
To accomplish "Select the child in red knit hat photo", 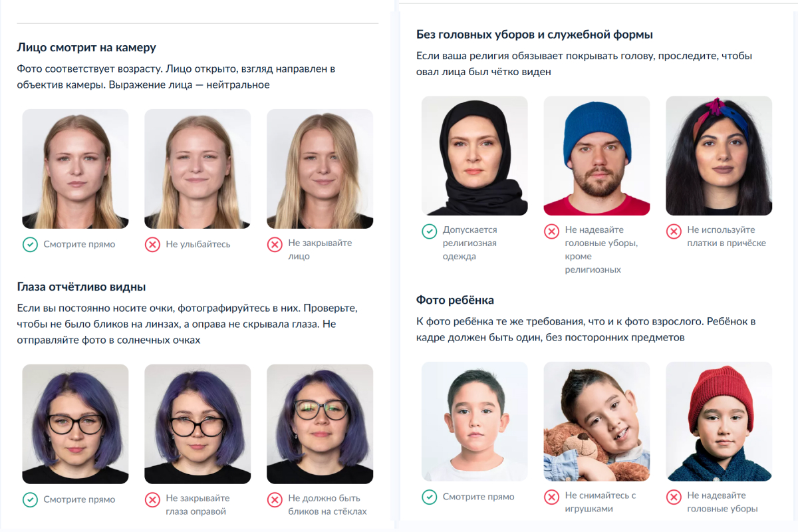I will [719, 422].
